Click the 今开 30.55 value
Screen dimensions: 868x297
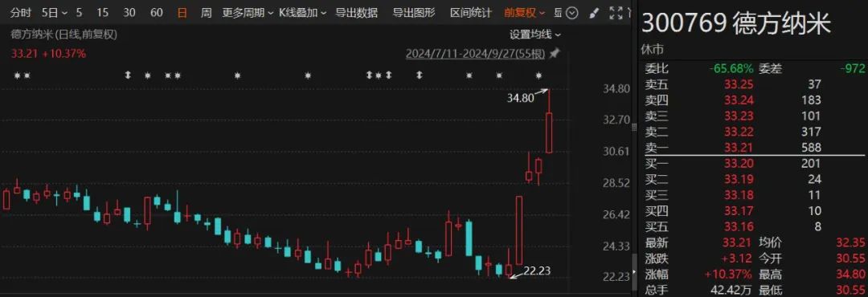(x=850, y=258)
